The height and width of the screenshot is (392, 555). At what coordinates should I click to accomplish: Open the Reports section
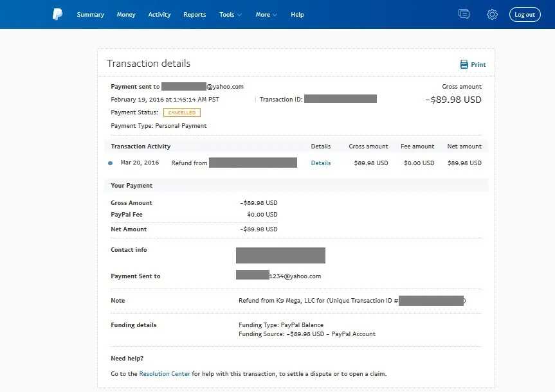194,15
